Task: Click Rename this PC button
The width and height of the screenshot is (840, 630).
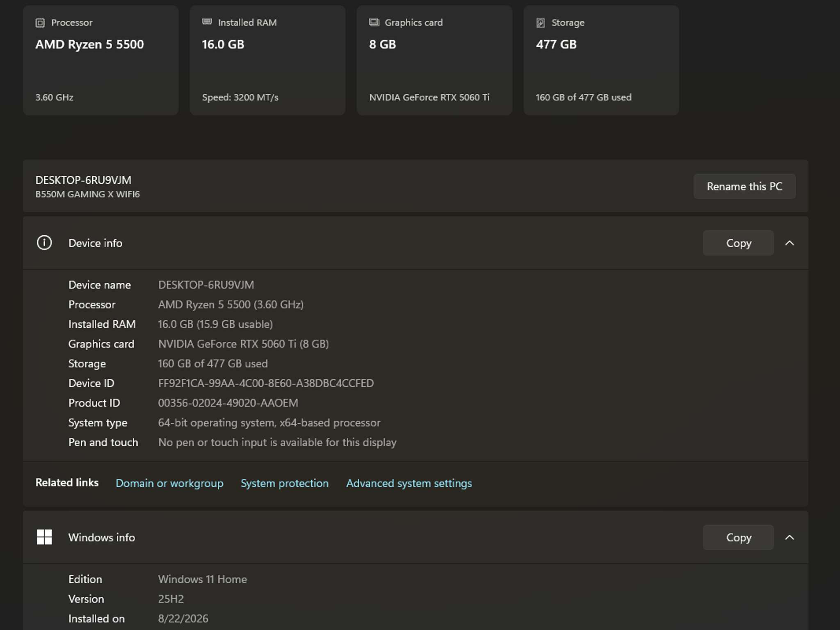Action: click(744, 186)
